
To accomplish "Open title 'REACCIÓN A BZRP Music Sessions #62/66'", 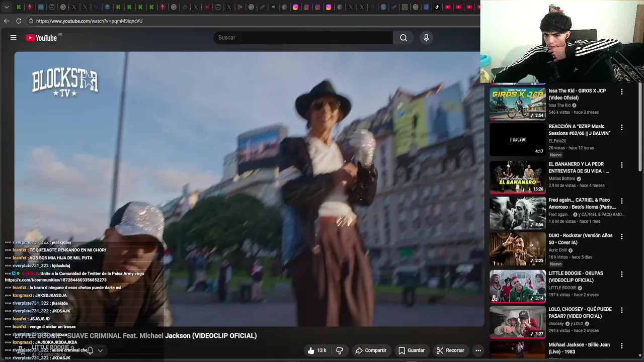I will [x=579, y=130].
